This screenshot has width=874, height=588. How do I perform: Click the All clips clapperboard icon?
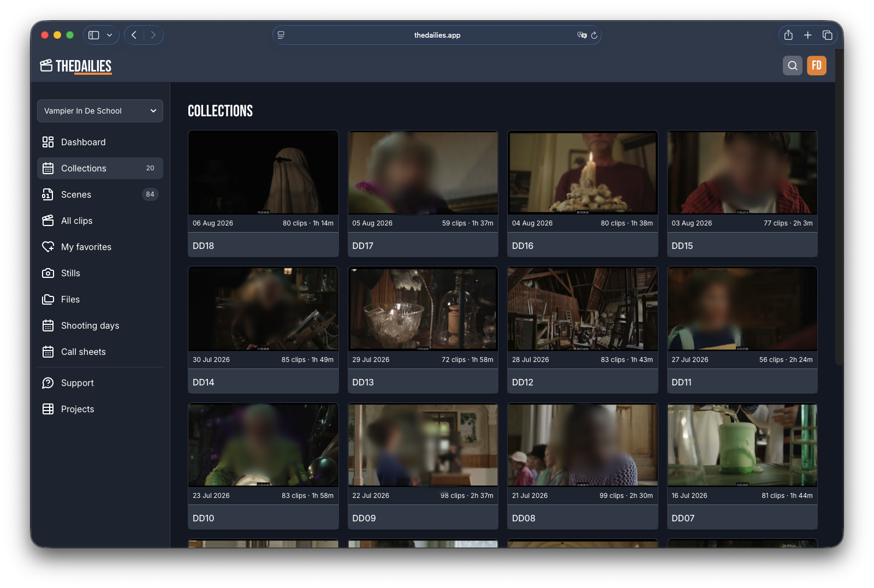click(x=48, y=221)
